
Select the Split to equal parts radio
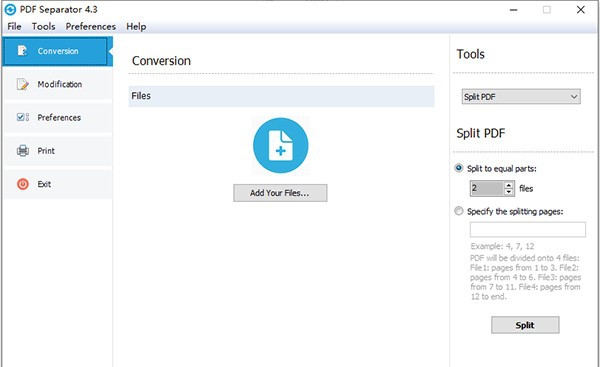458,168
